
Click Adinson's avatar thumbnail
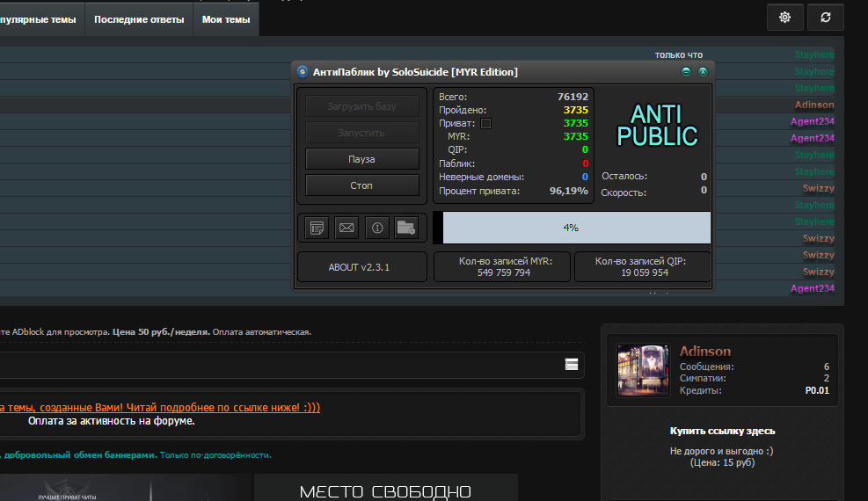click(x=643, y=370)
